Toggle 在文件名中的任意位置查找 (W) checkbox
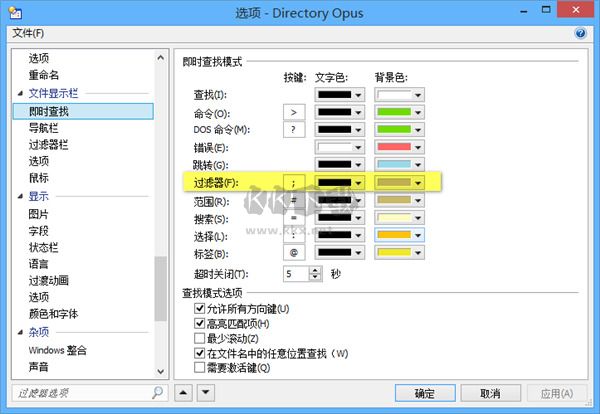The height and width of the screenshot is (414, 600). point(199,353)
